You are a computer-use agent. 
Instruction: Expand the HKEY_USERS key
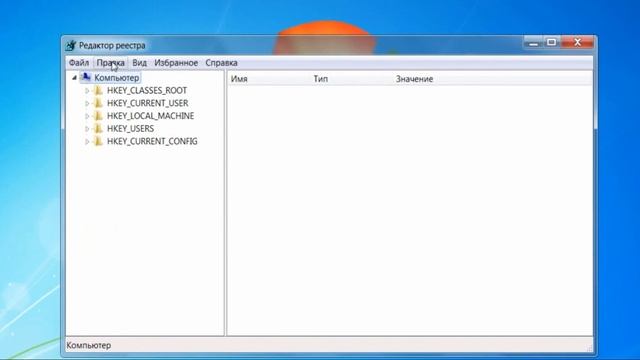tap(87, 129)
